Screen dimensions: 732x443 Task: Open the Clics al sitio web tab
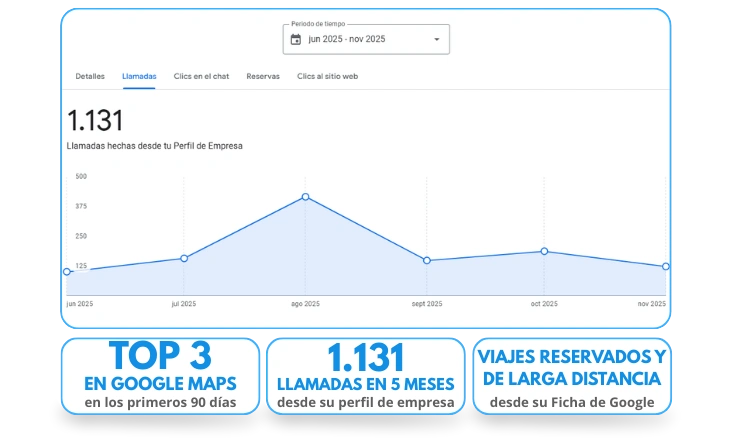[x=327, y=76]
